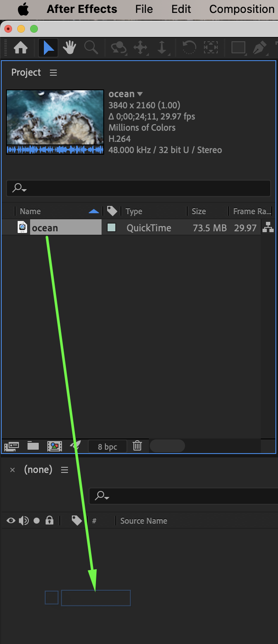The image size is (278, 644).
Task: Open the timeline (none) panel menu
Action: [65, 470]
